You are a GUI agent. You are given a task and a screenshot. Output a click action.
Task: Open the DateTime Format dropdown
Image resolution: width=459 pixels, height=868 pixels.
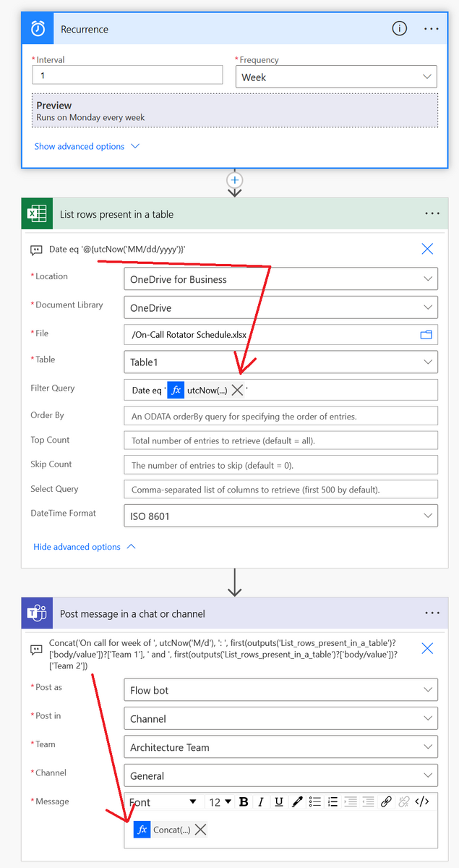280,516
